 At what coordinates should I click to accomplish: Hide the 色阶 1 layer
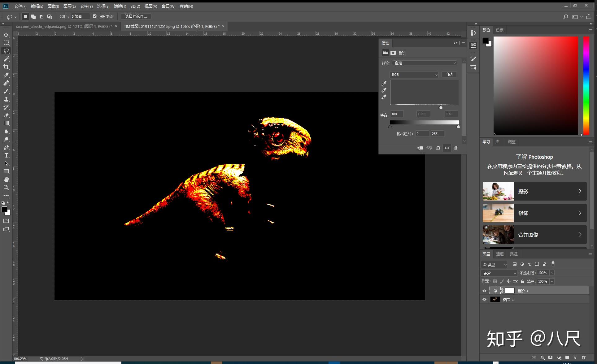coord(484,291)
